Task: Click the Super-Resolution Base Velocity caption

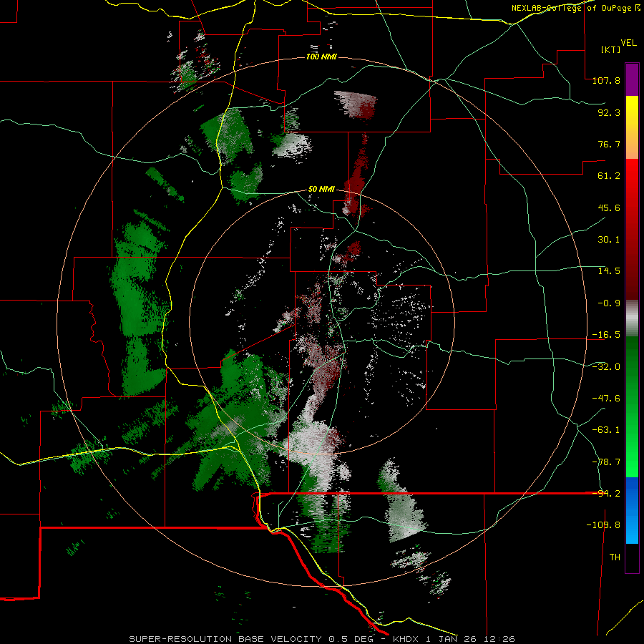Action: click(321, 639)
